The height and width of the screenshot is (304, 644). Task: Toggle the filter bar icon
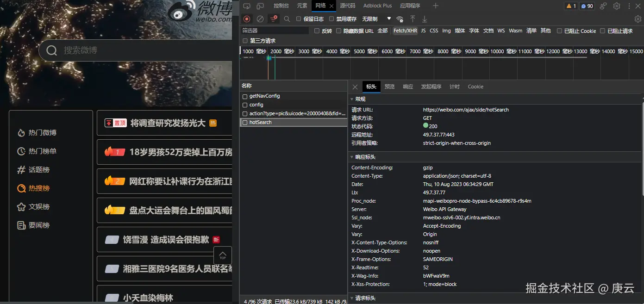pyautogui.click(x=274, y=19)
